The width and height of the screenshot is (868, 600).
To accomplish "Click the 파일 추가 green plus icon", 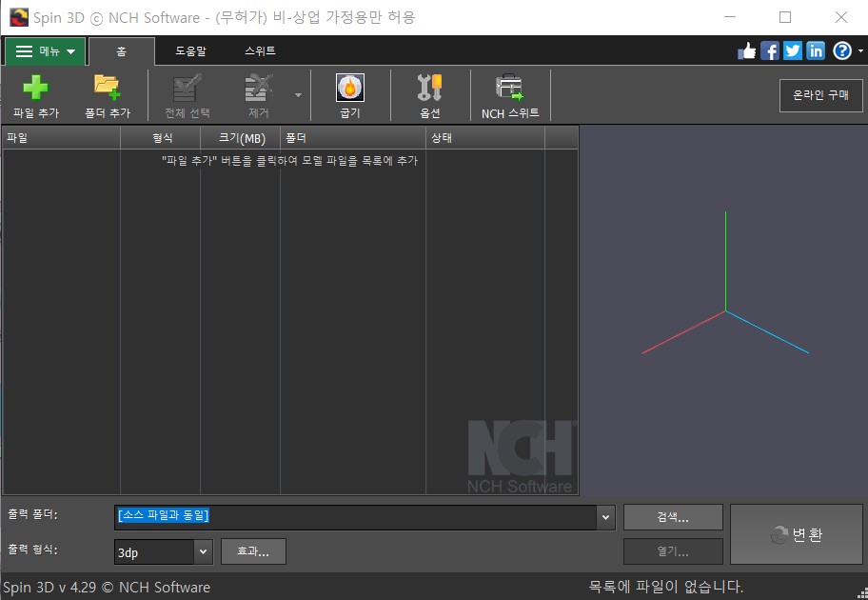I will point(35,88).
